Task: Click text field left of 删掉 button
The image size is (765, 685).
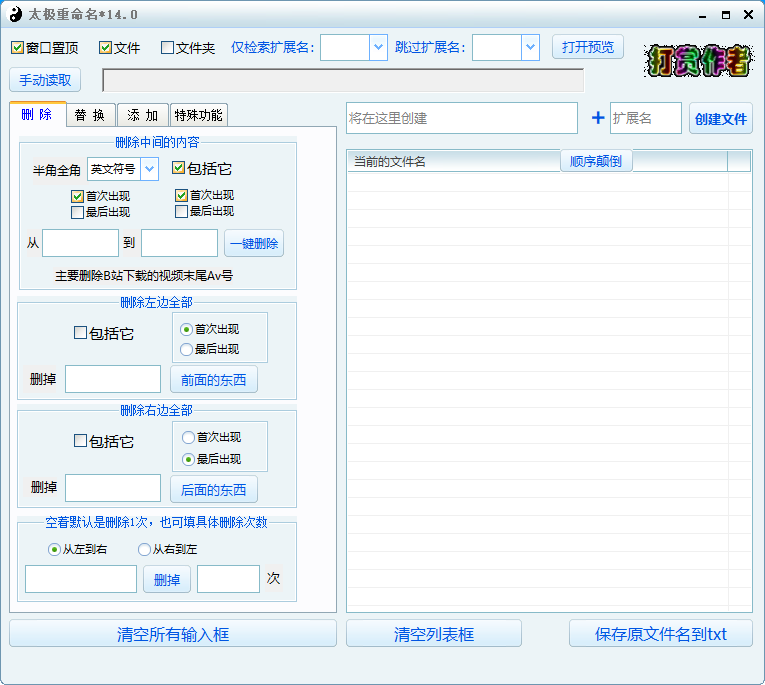Action: pyautogui.click(x=81, y=579)
